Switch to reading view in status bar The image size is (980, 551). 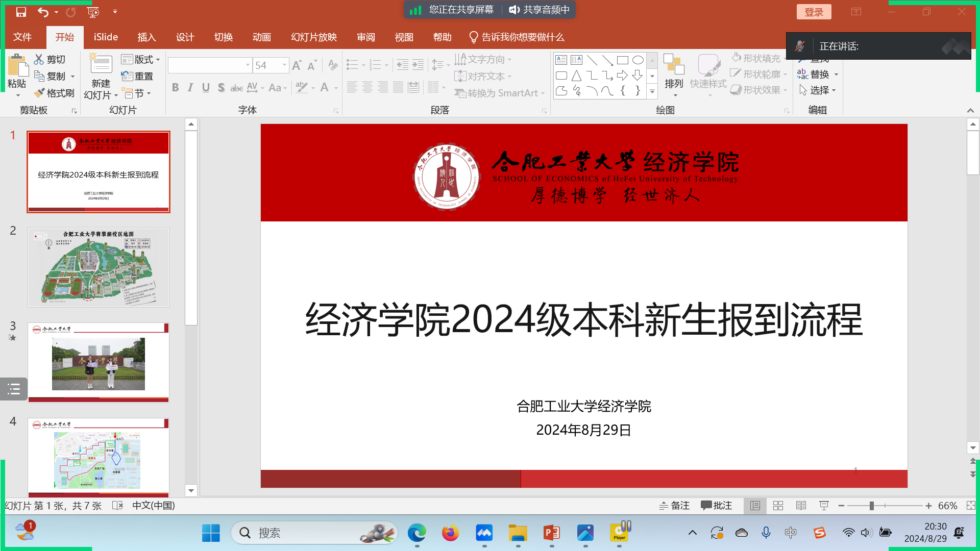coord(801,506)
